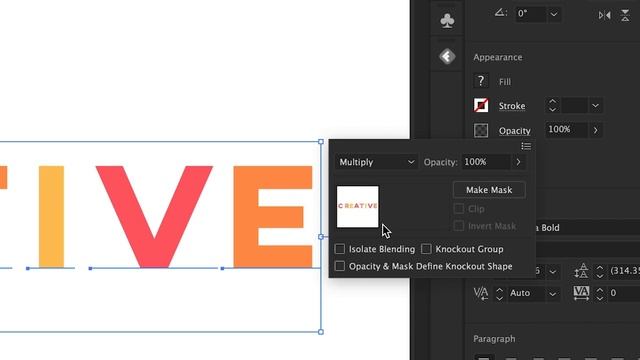Viewport: 640px width, 360px height.
Task: Open the Stroke color swatch
Action: point(481,105)
